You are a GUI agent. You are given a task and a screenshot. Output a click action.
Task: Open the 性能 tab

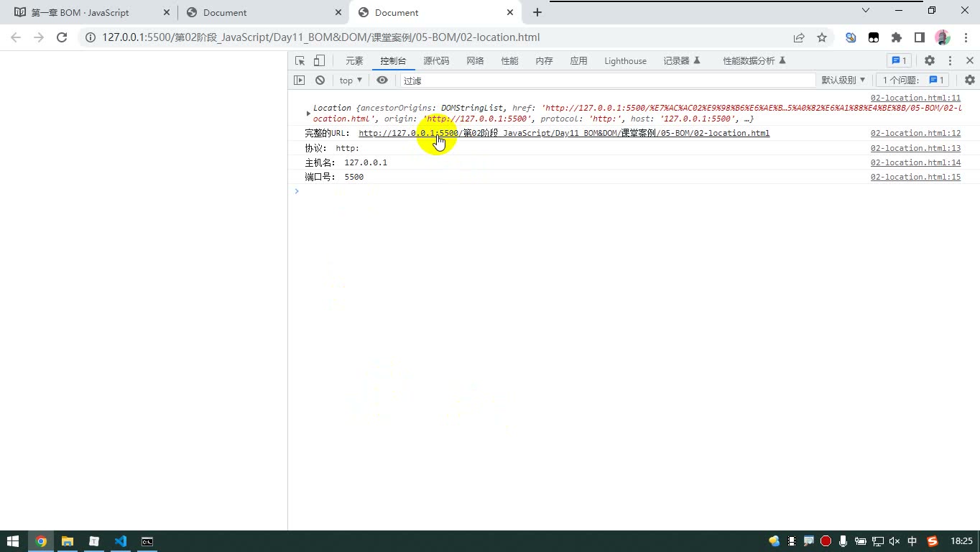(x=509, y=61)
